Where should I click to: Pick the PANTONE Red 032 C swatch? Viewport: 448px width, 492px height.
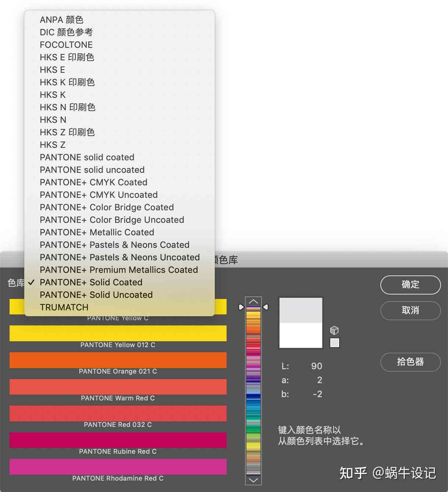point(118,413)
